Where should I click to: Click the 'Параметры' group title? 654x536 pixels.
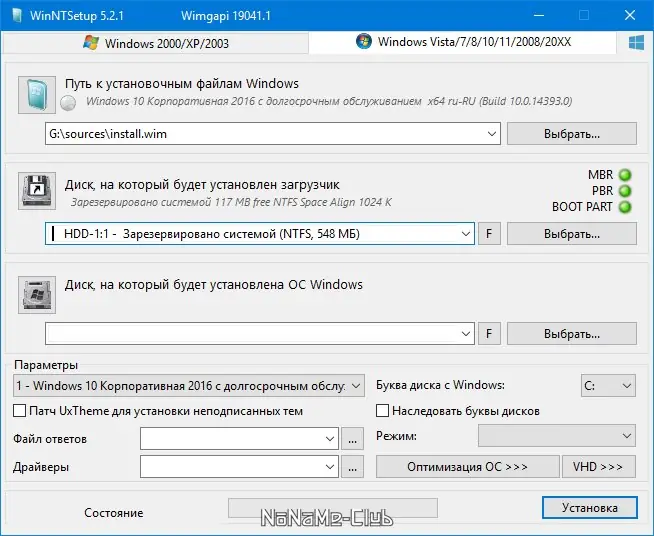pos(46,365)
